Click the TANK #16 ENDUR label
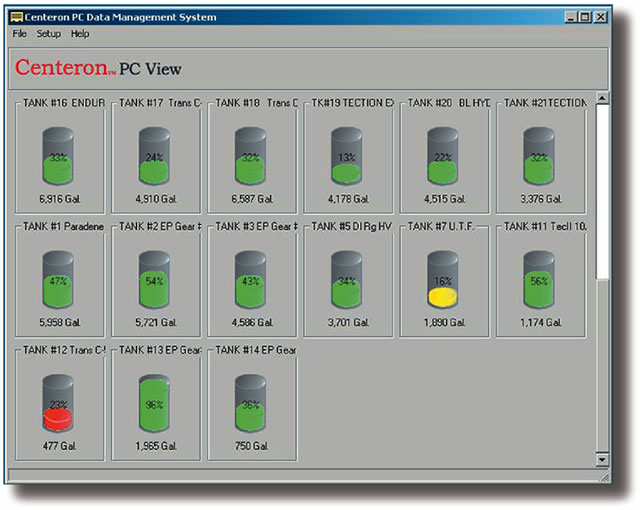The height and width of the screenshot is (510, 640). point(64,103)
